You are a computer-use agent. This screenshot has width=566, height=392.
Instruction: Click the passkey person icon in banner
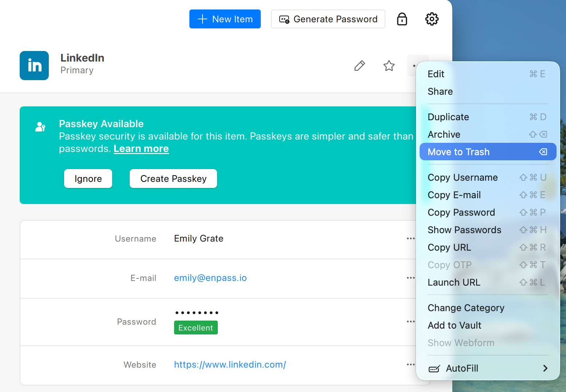click(x=40, y=127)
